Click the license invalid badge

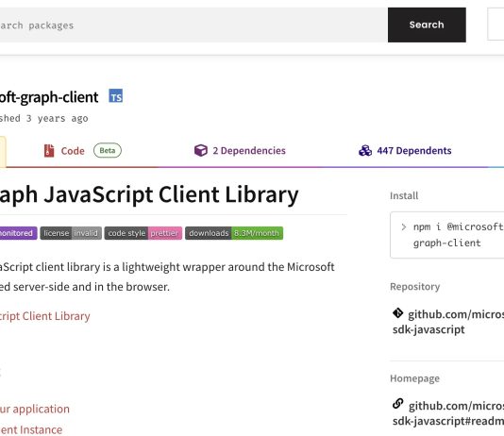click(x=71, y=233)
